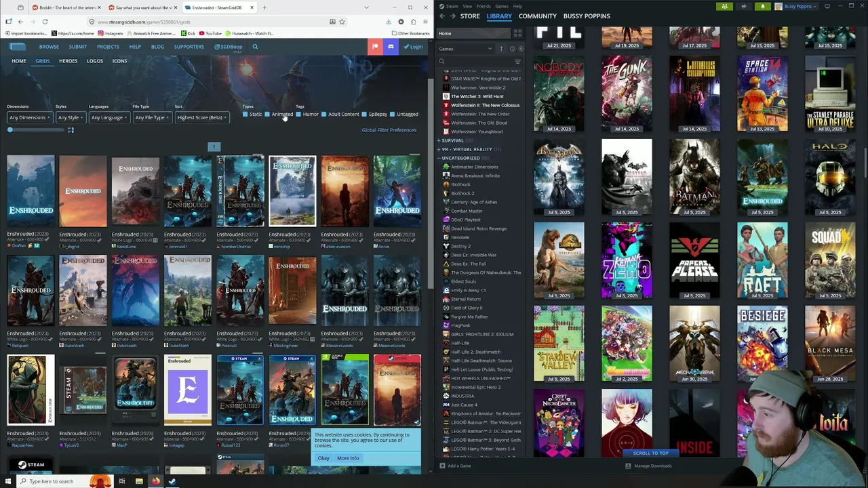Click the SCROLL TO TOP button in Steam
868x488 pixels.
(651, 453)
